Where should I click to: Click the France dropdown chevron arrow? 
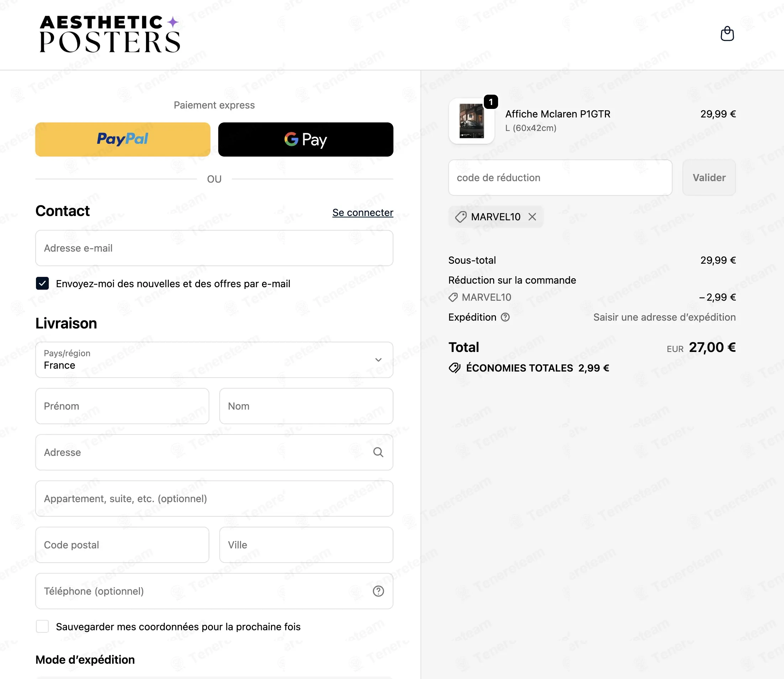(378, 359)
